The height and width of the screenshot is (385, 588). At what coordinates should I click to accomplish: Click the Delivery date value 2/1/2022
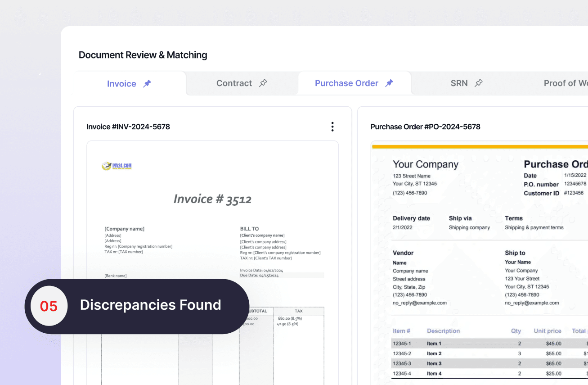[x=403, y=227]
